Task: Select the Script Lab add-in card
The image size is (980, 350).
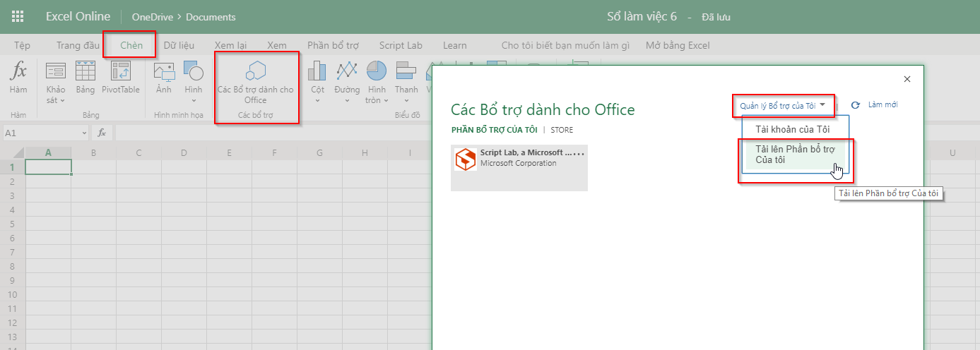Action: tap(519, 168)
